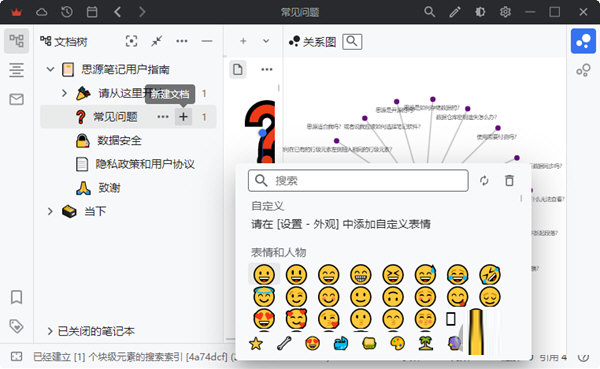The image size is (600, 369).
Task: Open the inbox envelope dock icon
Action: tap(16, 100)
